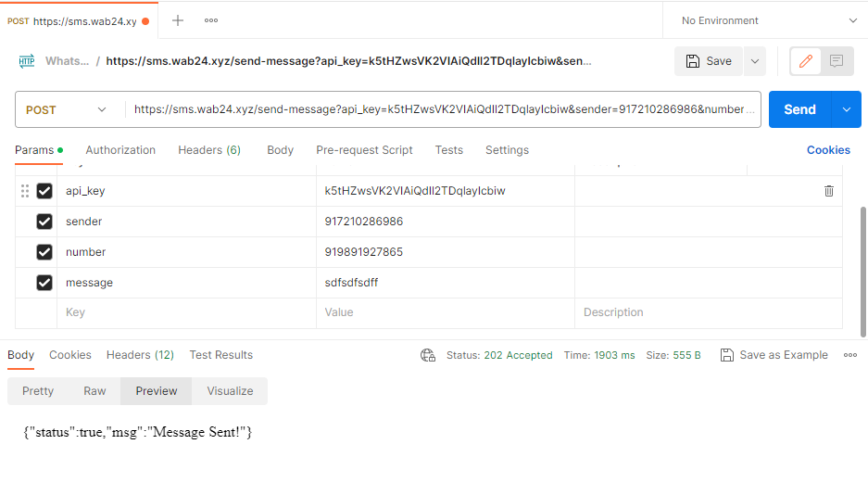Image resolution: width=868 pixels, height=495 pixels.
Task: Click the edit pencil icon
Action: [806, 61]
